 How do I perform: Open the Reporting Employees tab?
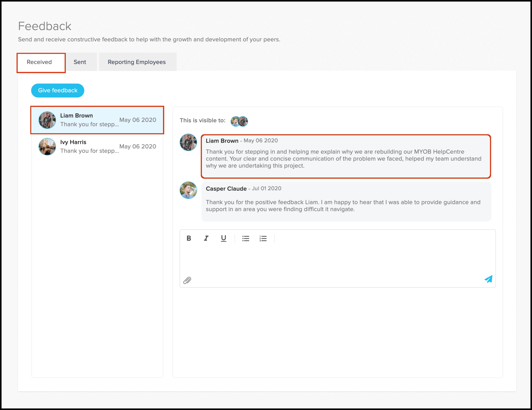click(x=137, y=62)
